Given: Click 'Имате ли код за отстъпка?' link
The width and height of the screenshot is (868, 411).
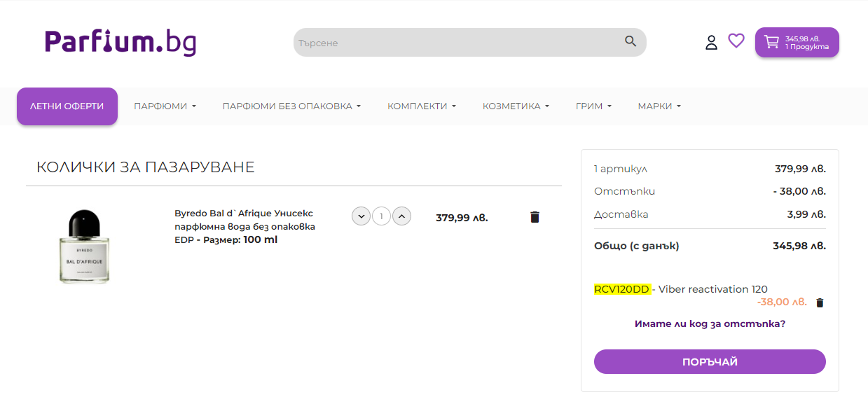Looking at the screenshot, I should 710,324.
